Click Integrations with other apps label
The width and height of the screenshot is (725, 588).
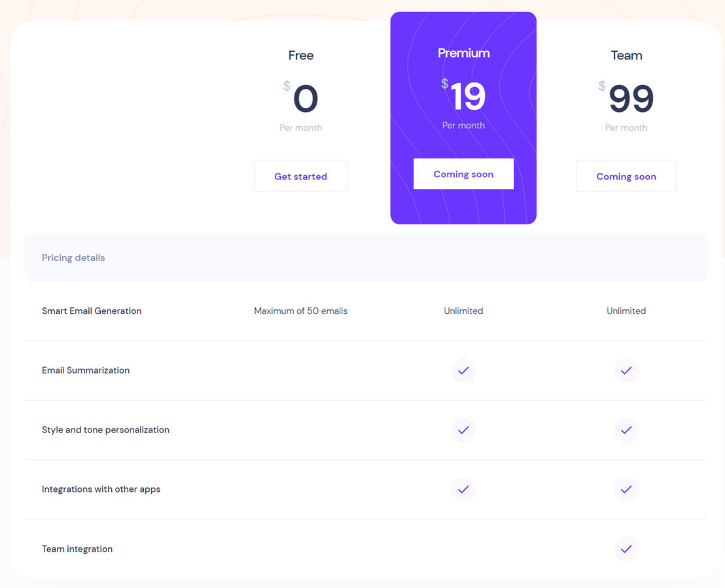tap(101, 489)
